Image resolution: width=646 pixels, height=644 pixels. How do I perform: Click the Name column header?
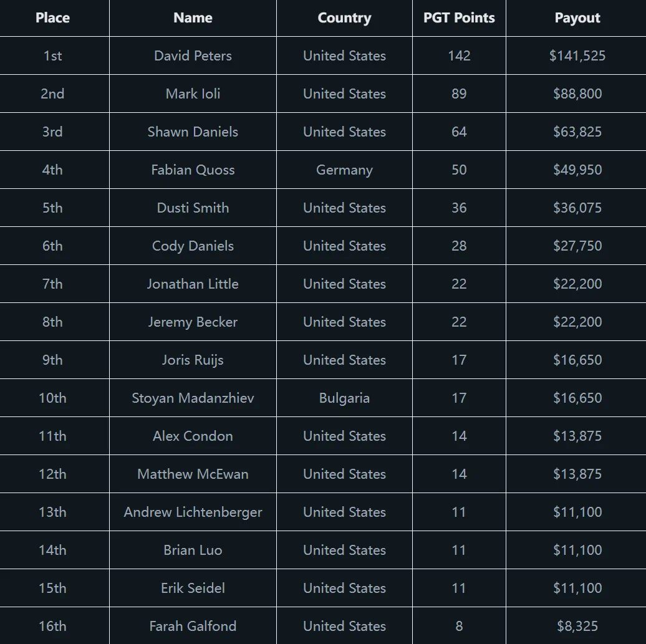193,18
